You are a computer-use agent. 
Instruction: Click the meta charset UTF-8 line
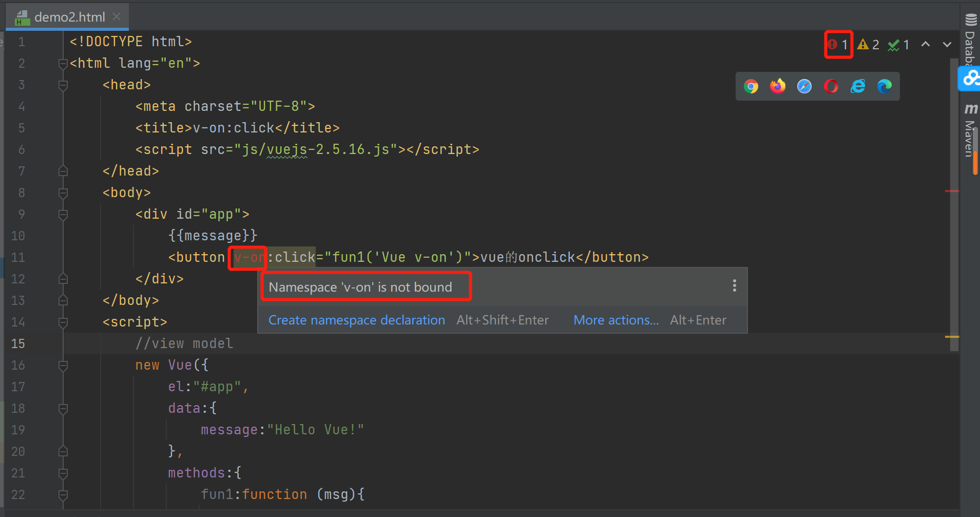tap(225, 106)
